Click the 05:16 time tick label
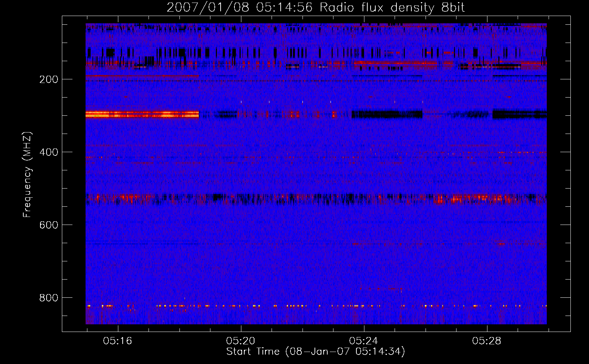589x364 pixels. [x=118, y=341]
